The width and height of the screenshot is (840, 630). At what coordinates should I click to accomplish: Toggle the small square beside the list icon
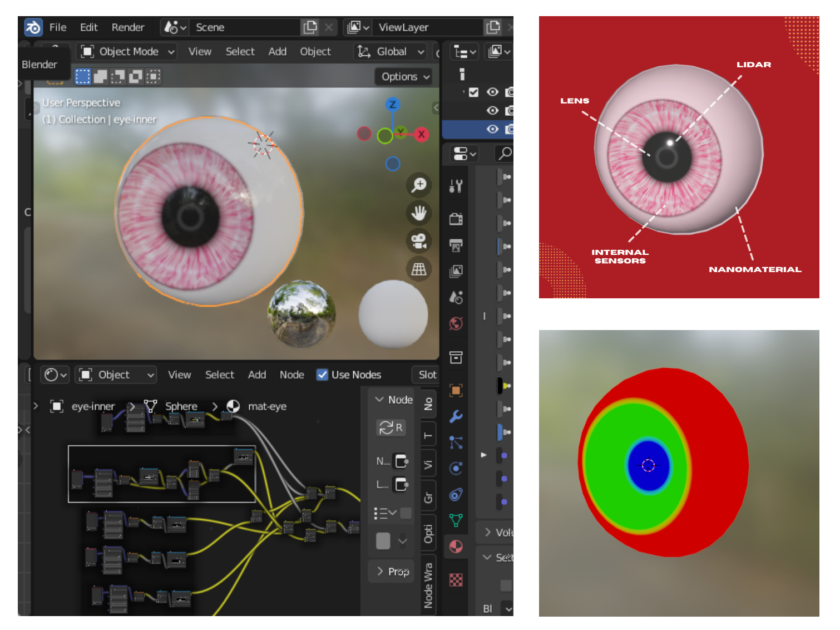406,513
